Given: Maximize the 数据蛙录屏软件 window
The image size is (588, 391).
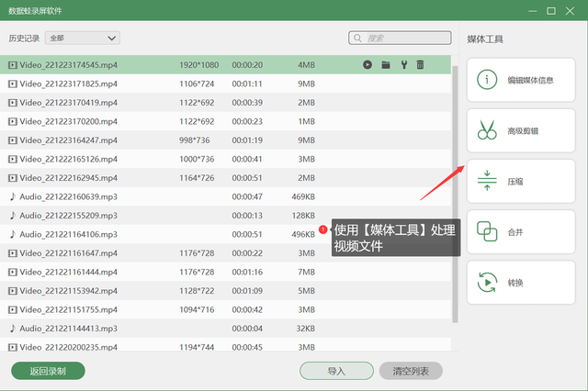Looking at the screenshot, I should point(551,11).
